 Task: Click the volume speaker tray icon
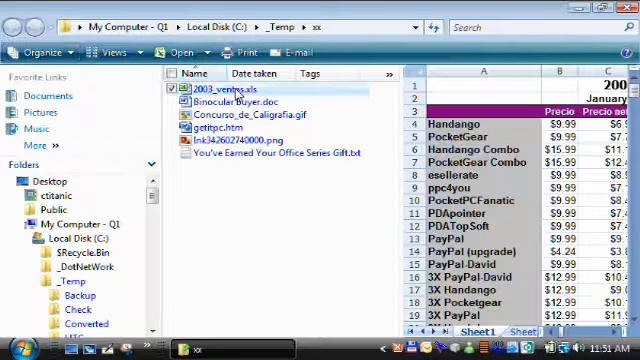tap(578, 348)
